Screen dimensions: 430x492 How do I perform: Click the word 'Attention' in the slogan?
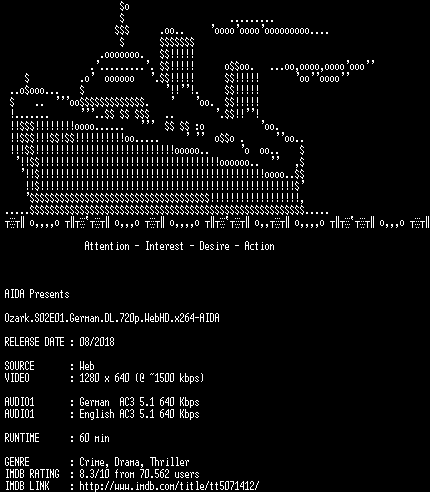(107, 246)
